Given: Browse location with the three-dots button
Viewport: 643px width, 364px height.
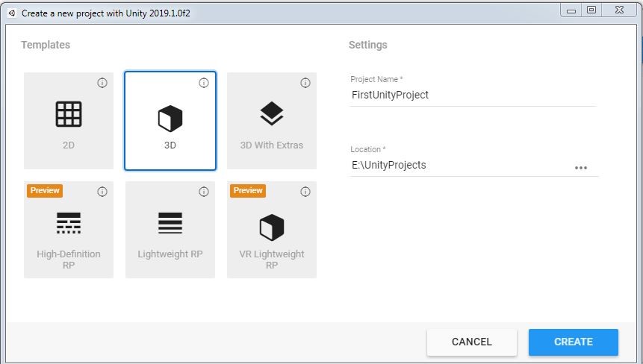Looking at the screenshot, I should click(581, 168).
